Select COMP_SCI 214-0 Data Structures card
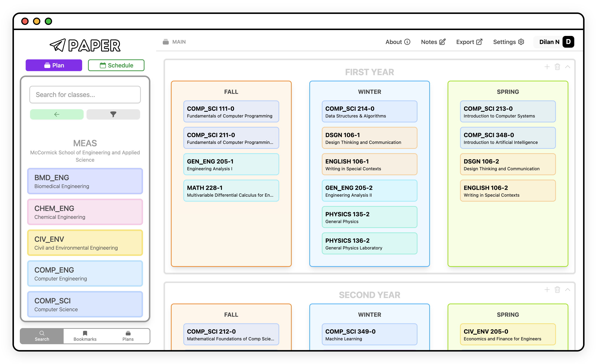The width and height of the screenshot is (597, 364). [x=369, y=112]
